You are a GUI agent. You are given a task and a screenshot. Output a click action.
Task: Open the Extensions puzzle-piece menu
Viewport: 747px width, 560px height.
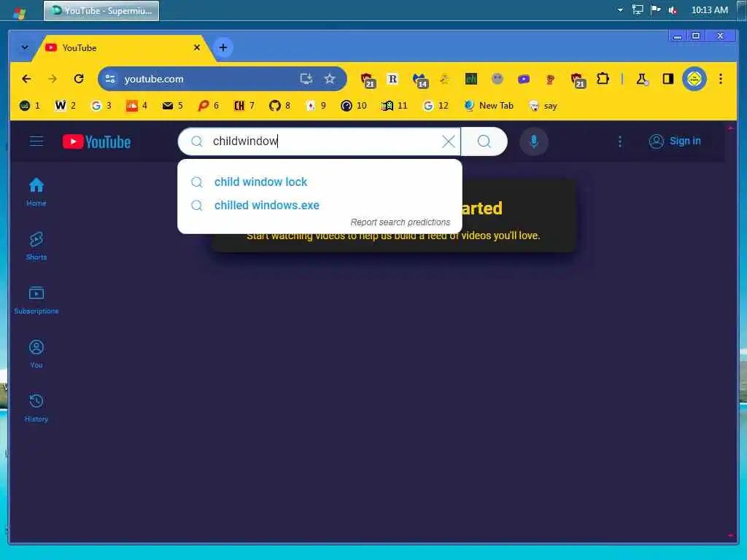(x=603, y=79)
